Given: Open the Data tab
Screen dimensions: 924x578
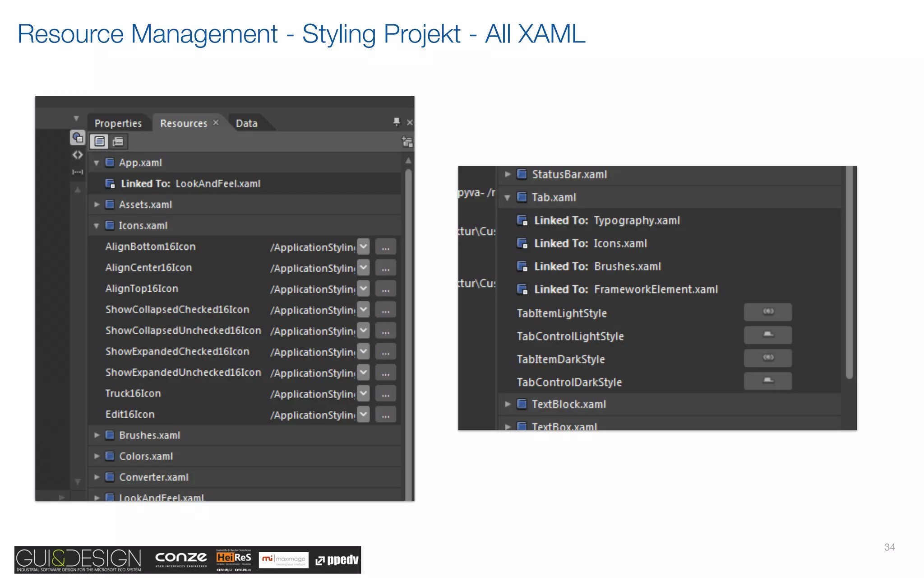Looking at the screenshot, I should point(246,123).
